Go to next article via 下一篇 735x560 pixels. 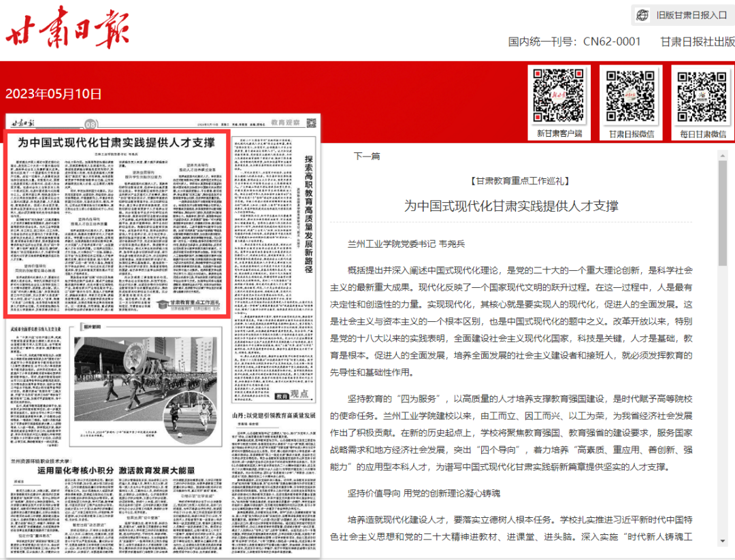coord(366,156)
